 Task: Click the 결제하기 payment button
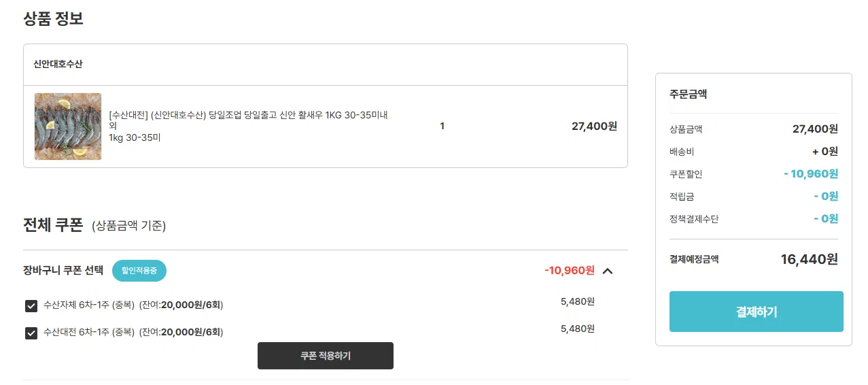757,312
